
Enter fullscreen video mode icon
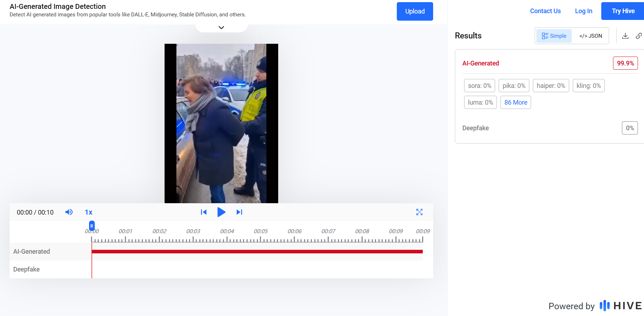419,212
